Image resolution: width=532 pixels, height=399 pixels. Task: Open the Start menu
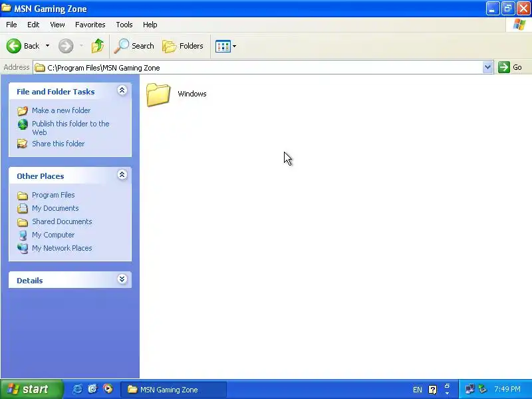(x=31, y=389)
